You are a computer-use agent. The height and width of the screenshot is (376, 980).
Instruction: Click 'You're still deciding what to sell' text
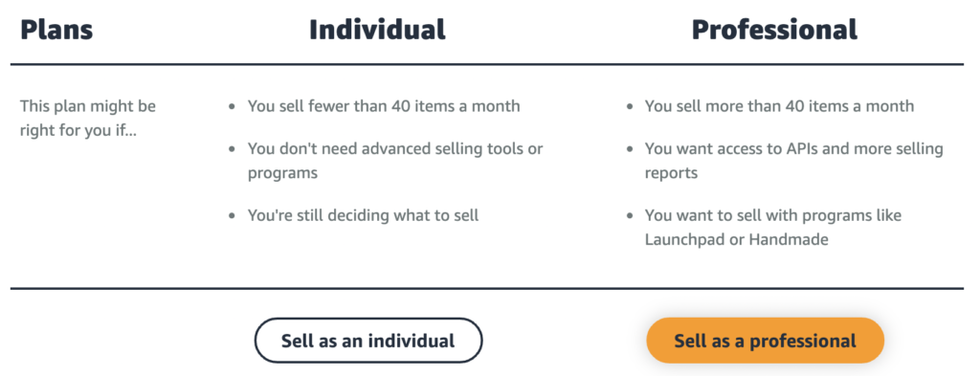pos(363,216)
